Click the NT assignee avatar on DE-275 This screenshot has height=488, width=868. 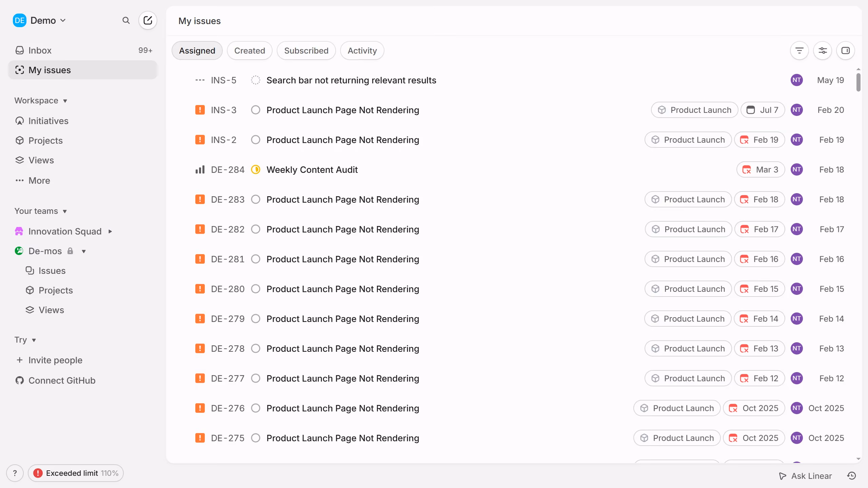point(797,438)
